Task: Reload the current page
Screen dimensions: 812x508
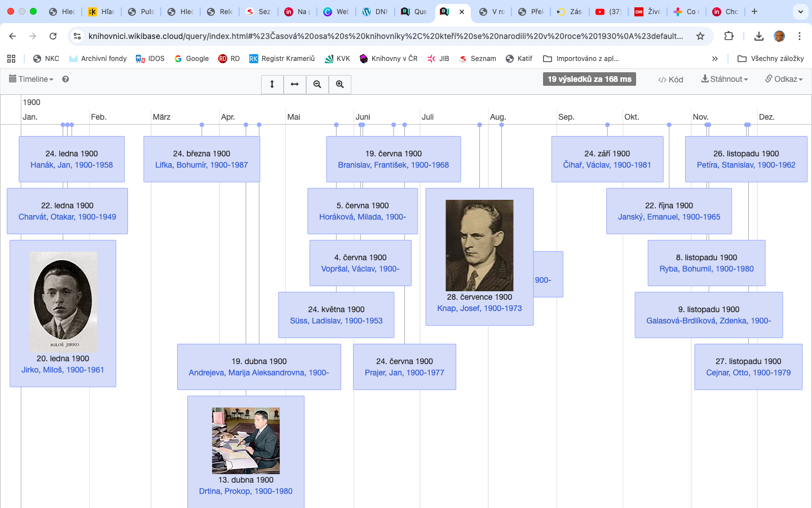Action: click(x=53, y=36)
